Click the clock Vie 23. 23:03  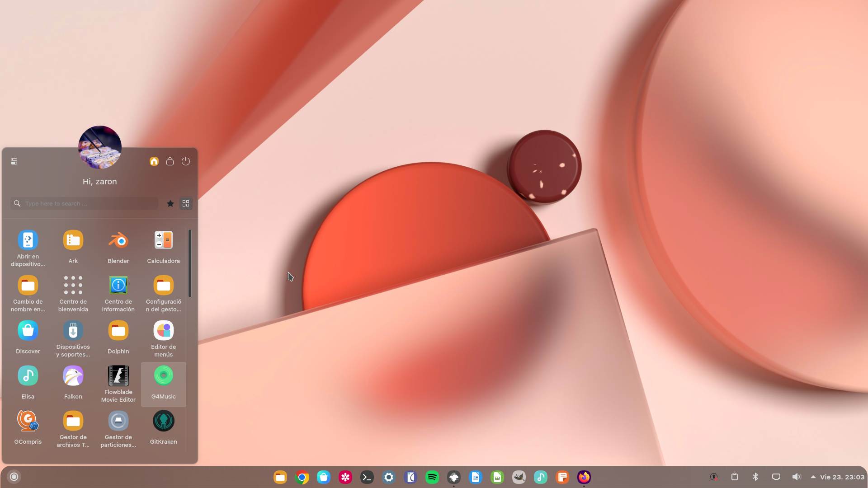coord(842,477)
